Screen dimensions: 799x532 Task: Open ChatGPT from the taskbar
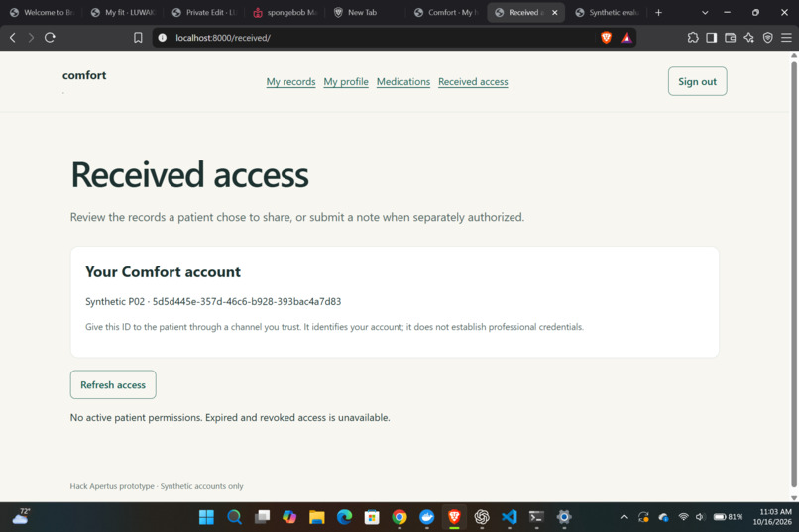tap(482, 517)
